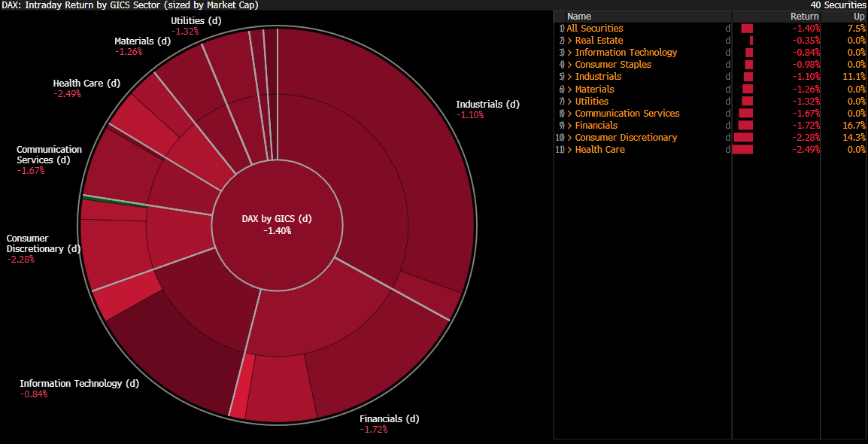This screenshot has width=868, height=444.
Task: Click the -0.35% return for Real Estate
Action: click(x=806, y=41)
